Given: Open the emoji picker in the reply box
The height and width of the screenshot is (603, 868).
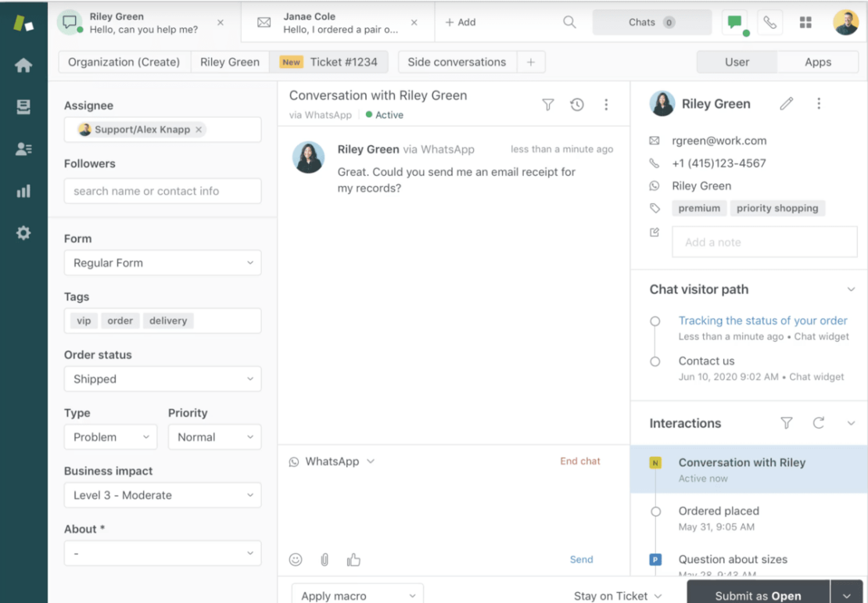Looking at the screenshot, I should pos(296,559).
